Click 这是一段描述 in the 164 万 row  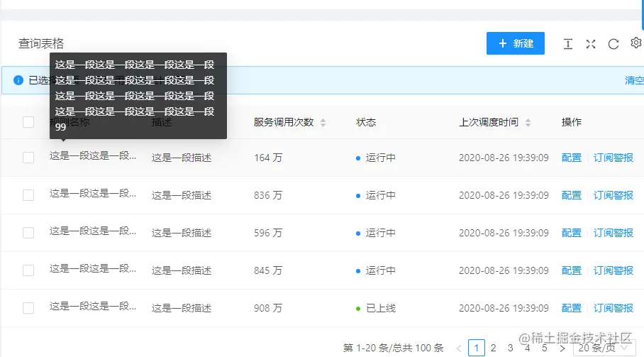[x=182, y=158]
